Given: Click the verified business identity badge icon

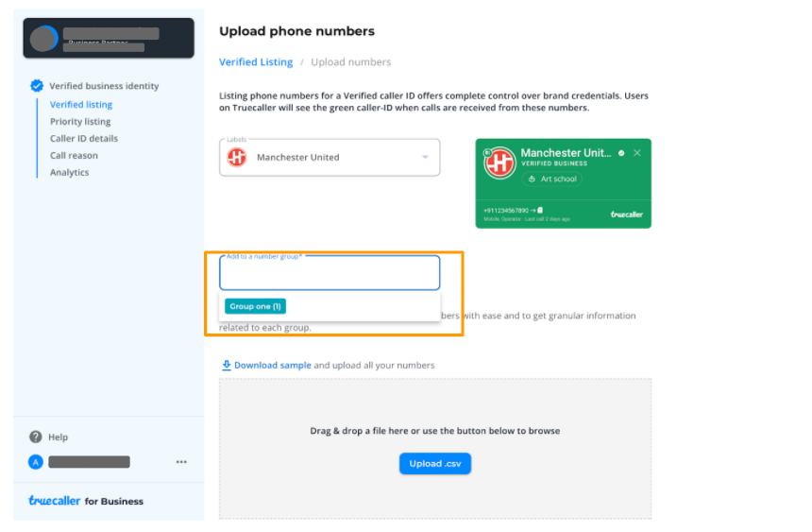Looking at the screenshot, I should (x=37, y=86).
